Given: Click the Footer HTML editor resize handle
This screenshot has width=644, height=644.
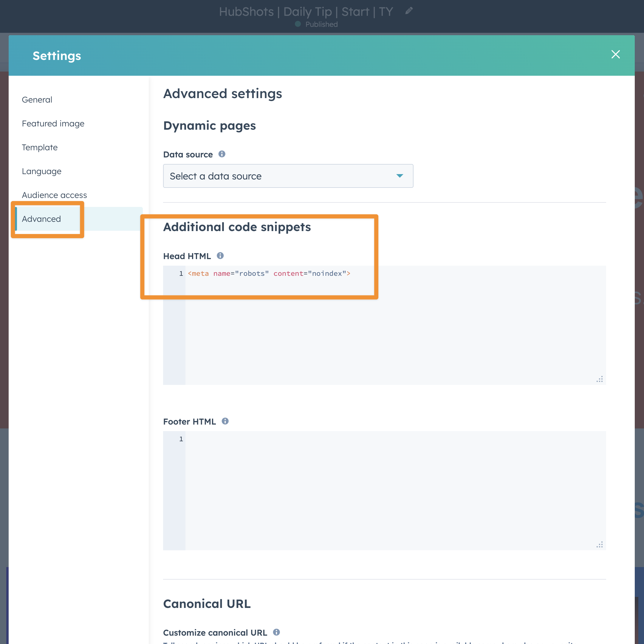Looking at the screenshot, I should pos(599,545).
